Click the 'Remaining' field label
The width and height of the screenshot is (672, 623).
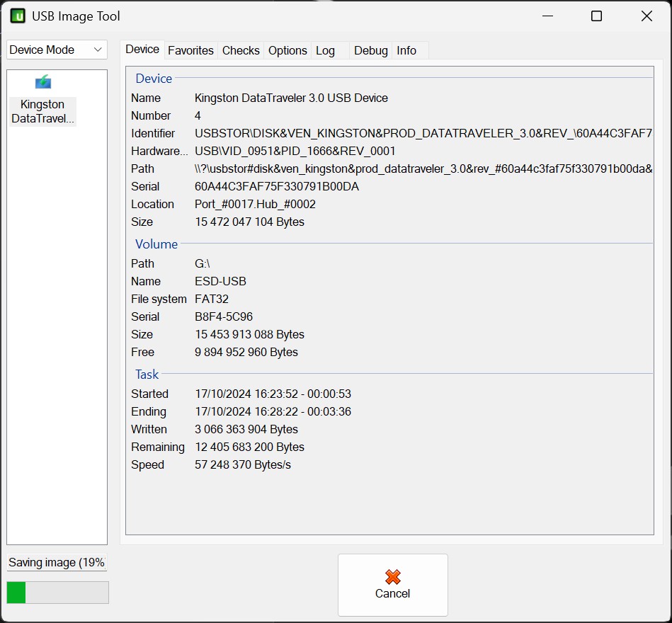(x=158, y=447)
